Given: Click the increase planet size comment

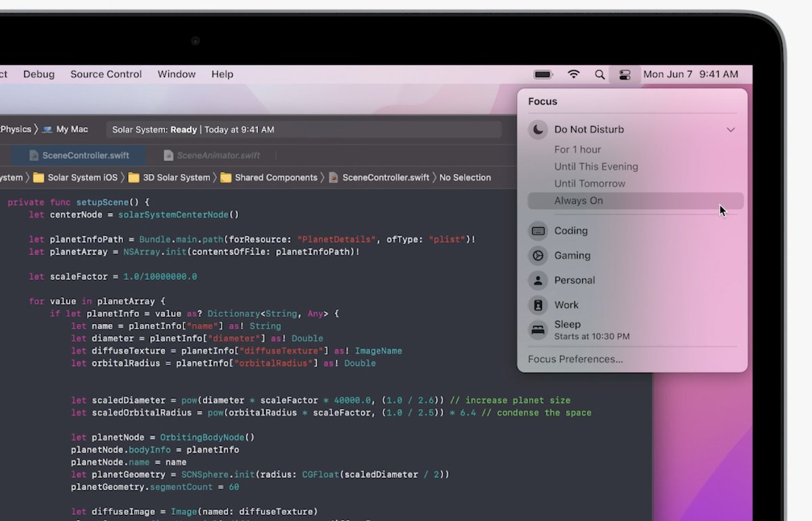Looking at the screenshot, I should point(510,401).
